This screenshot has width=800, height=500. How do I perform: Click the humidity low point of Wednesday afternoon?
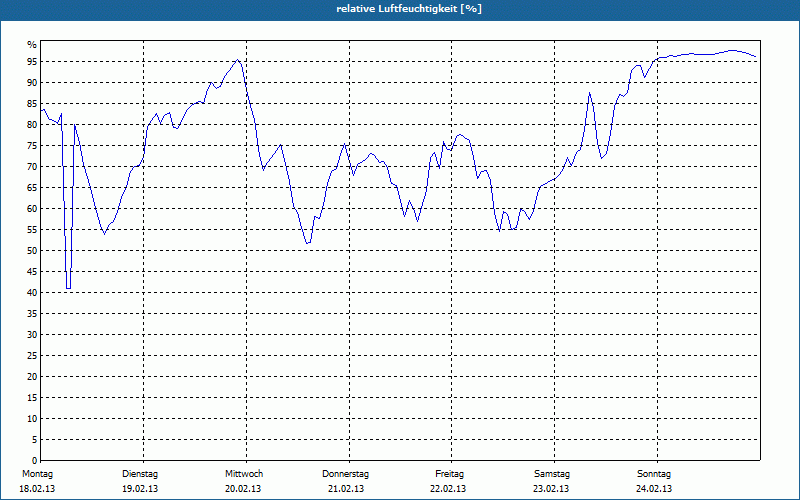coord(308,243)
